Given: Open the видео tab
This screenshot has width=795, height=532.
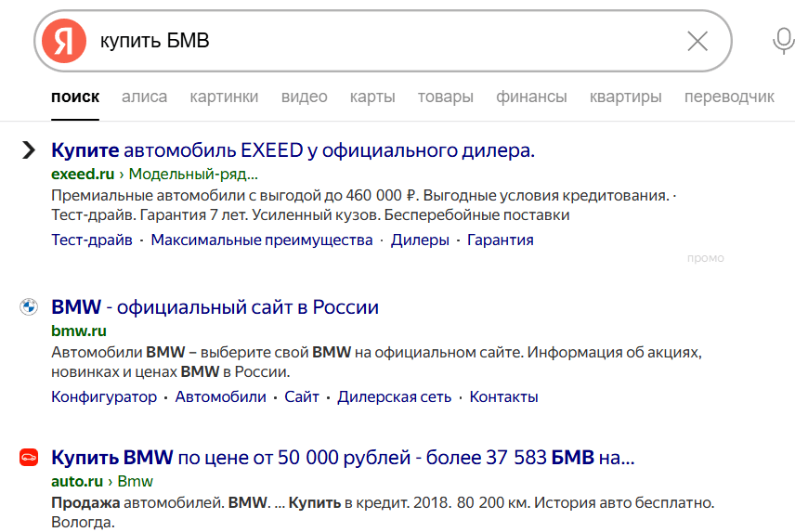Looking at the screenshot, I should pos(305,97).
